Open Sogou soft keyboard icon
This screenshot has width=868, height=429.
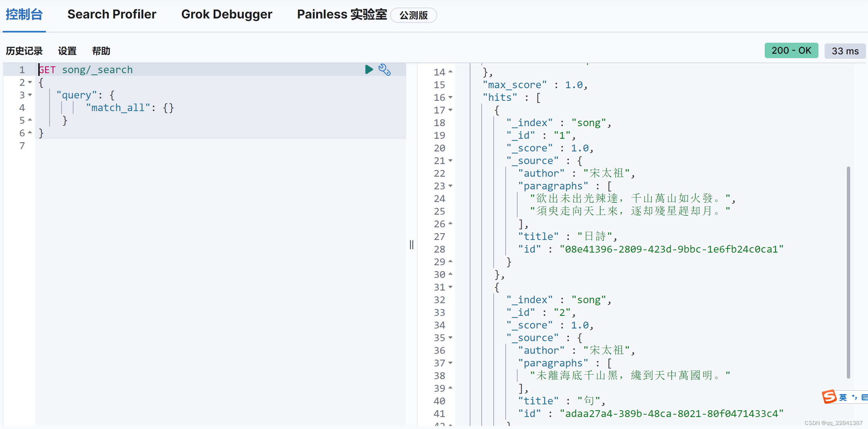pyautogui.click(x=865, y=397)
